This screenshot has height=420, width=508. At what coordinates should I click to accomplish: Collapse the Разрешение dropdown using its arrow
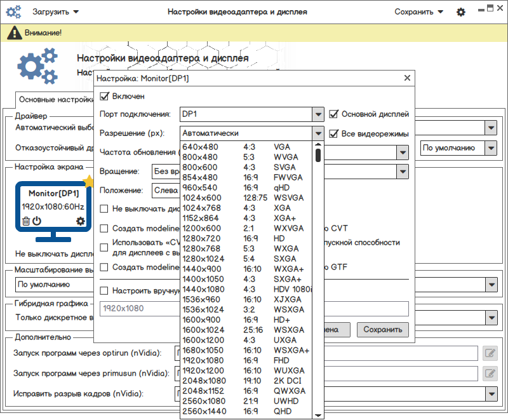point(318,133)
